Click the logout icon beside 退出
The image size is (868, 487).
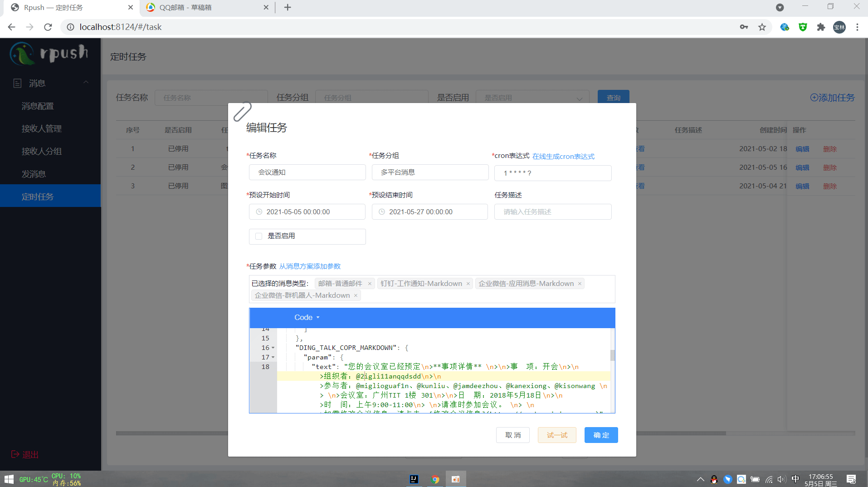pyautogui.click(x=14, y=454)
